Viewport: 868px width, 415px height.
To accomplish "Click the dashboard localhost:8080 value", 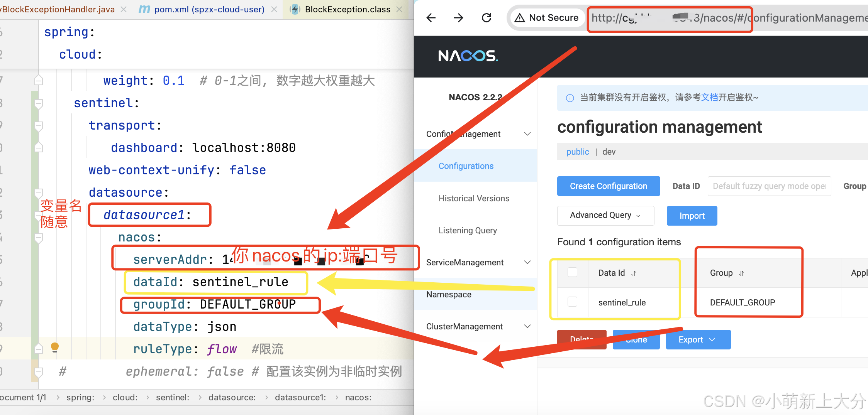I will 244,148.
